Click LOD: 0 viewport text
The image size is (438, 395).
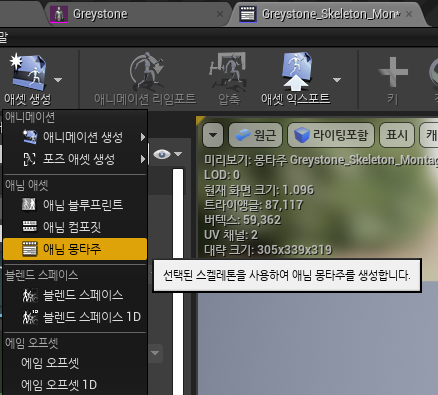pos(222,175)
